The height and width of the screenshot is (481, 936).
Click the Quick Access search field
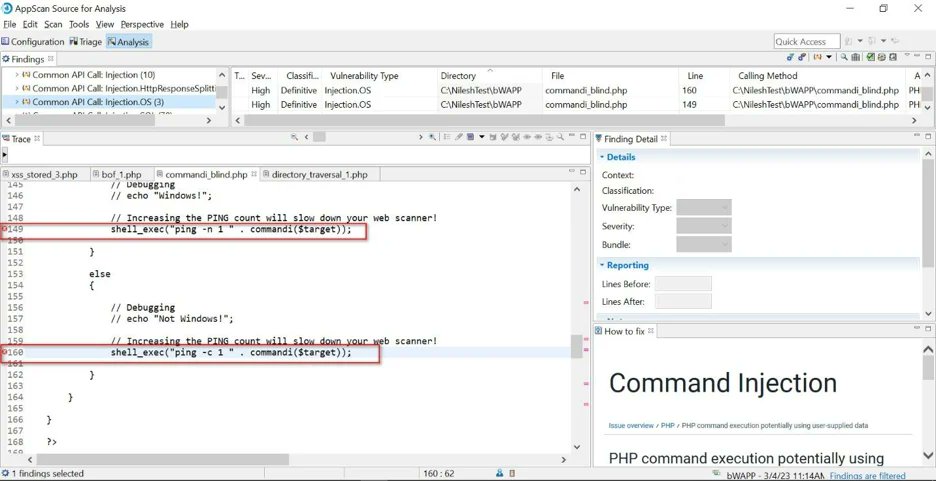coord(807,41)
